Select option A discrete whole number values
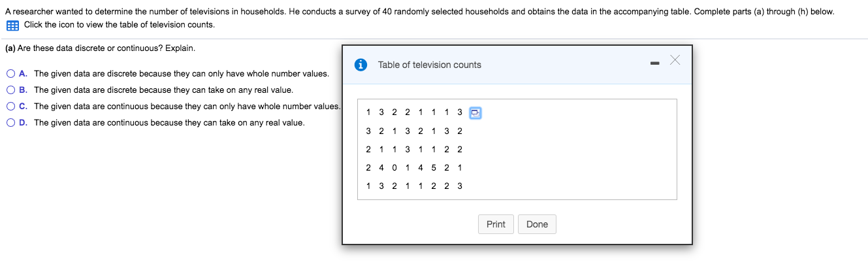The image size is (868, 270). pyautogui.click(x=12, y=74)
